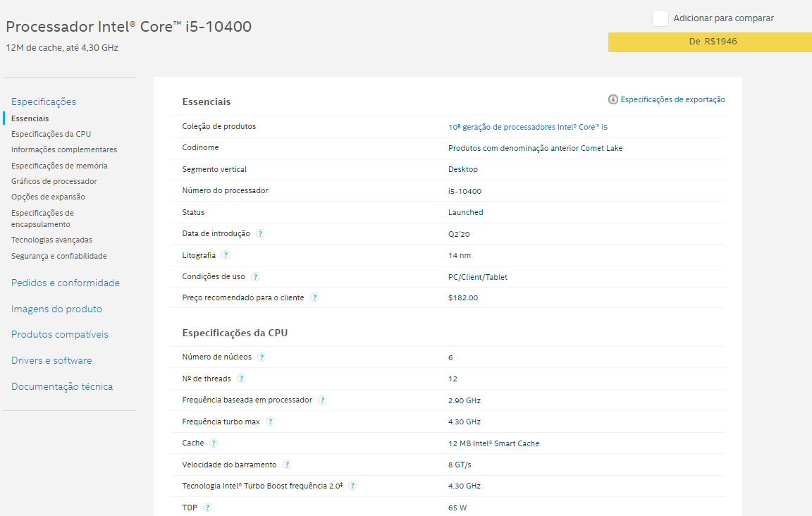Screen dimensions: 812x516
Task: Click help icon next to Número de núcleos
Action: (262, 357)
